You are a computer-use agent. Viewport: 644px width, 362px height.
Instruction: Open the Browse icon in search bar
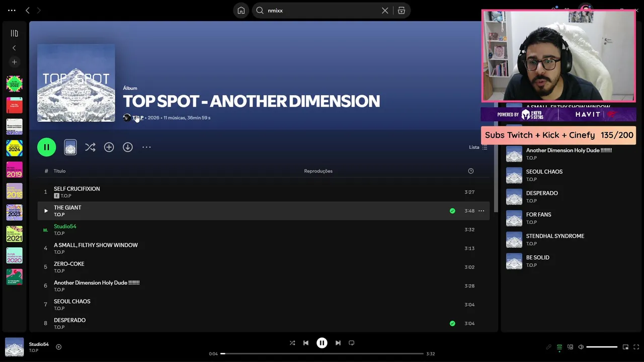[x=401, y=11]
